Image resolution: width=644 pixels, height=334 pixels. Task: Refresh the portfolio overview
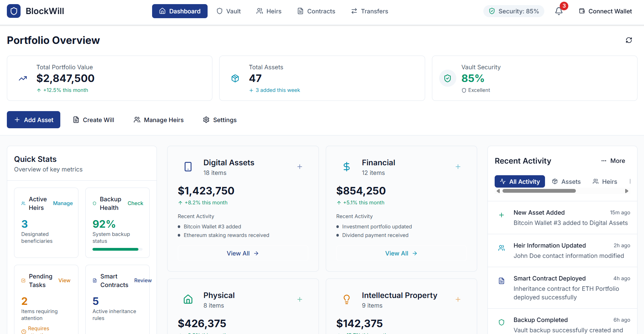(x=629, y=40)
